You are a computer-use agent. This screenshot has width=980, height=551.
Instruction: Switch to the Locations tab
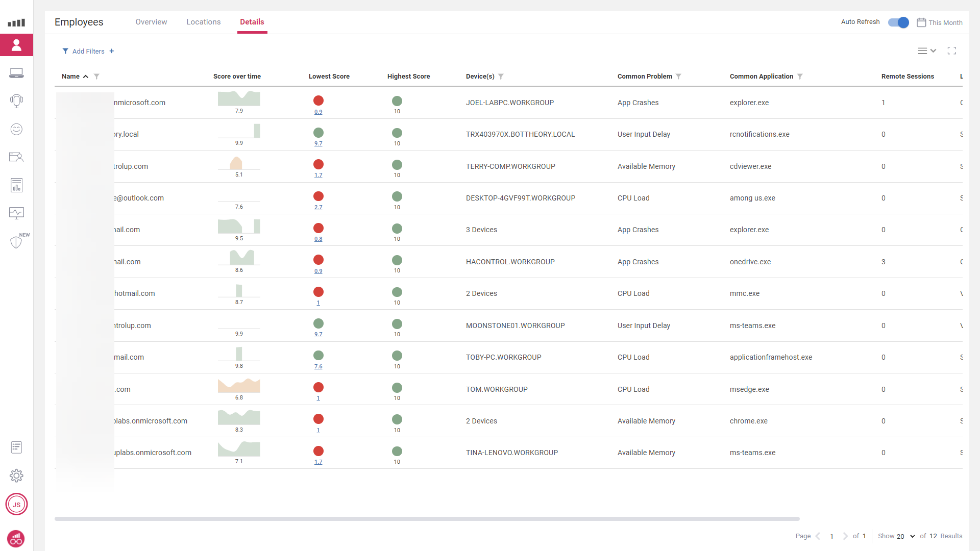(203, 22)
